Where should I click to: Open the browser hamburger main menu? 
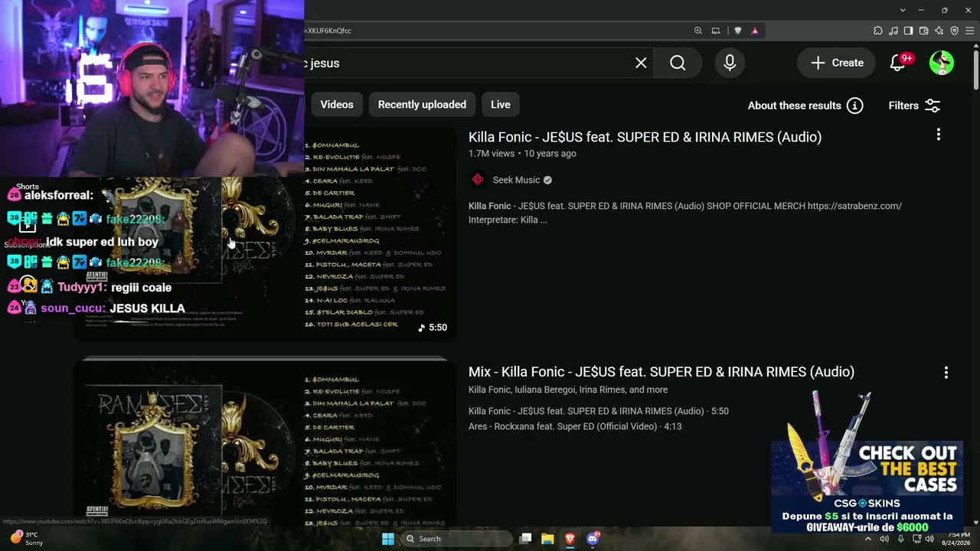pos(971,31)
